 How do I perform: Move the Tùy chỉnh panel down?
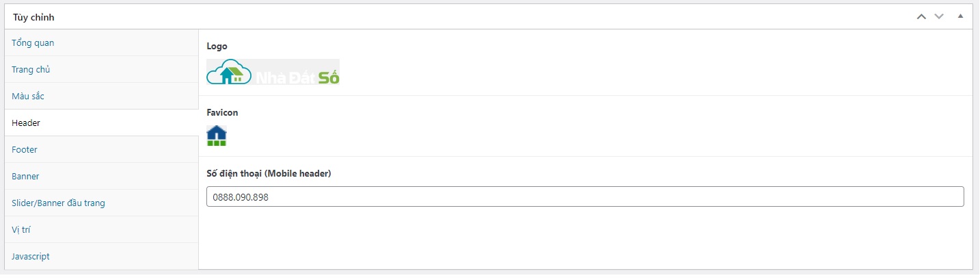point(938,16)
